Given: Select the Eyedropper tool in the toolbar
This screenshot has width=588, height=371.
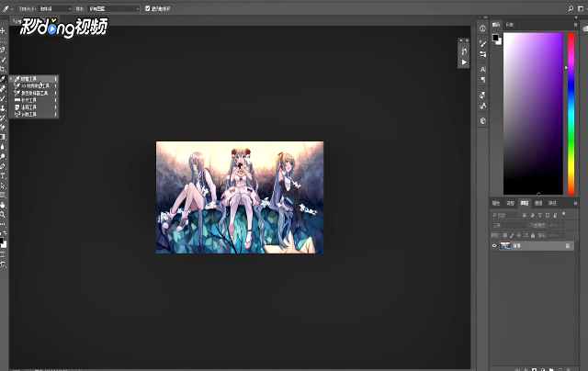Looking at the screenshot, I should click(x=3, y=79).
